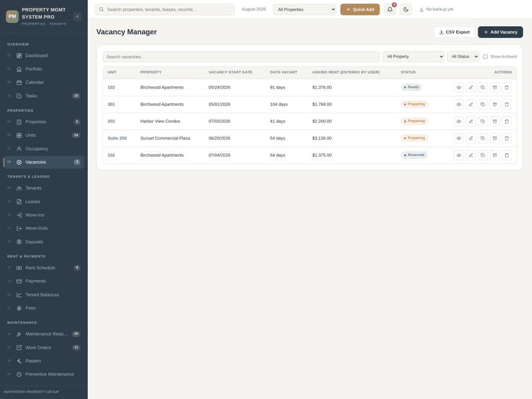Edit the unit 301 vacancy
This screenshot has width=532, height=399.
click(x=470, y=104)
